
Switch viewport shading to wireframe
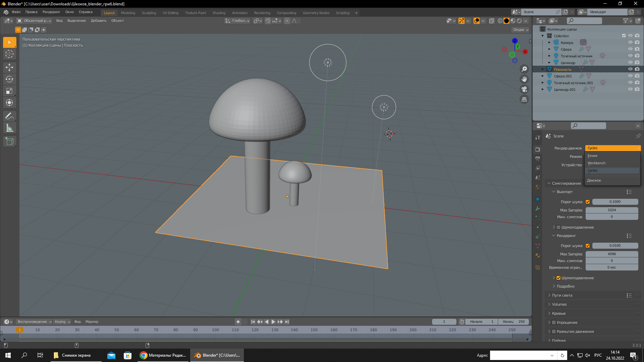point(500,21)
